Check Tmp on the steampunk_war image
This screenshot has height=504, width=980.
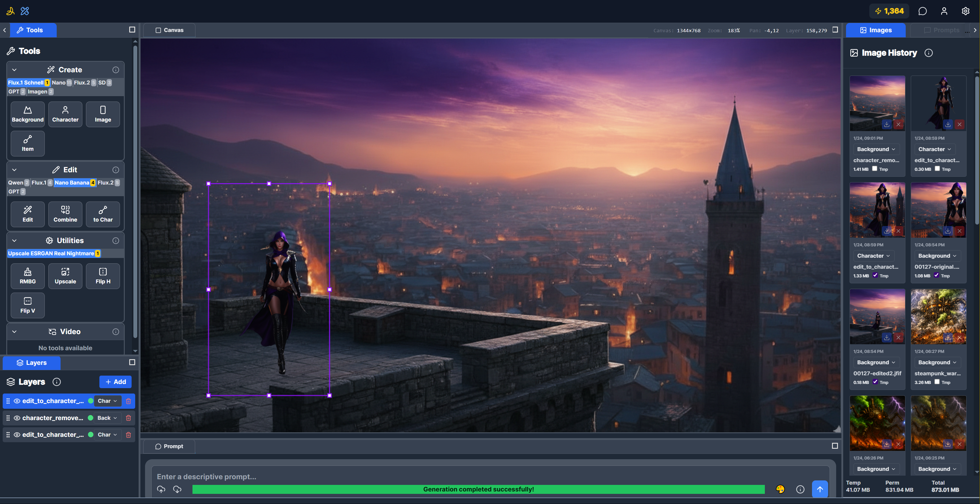[x=936, y=382]
